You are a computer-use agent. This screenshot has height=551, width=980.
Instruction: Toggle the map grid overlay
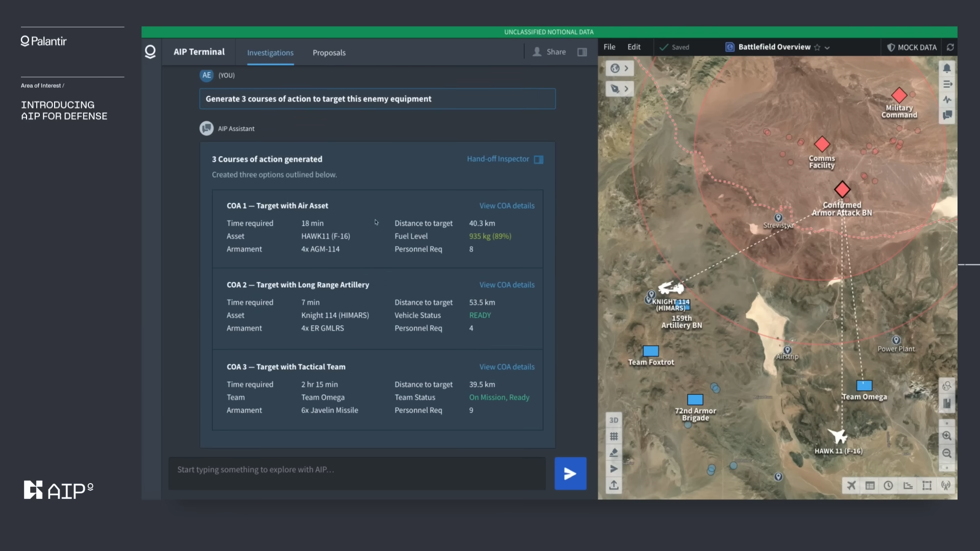[x=614, y=436]
